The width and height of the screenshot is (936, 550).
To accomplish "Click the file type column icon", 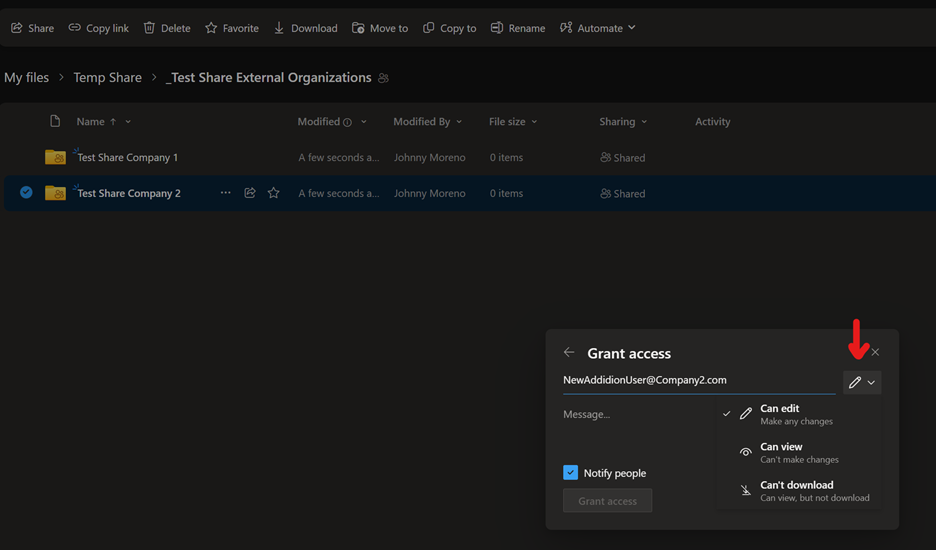I will click(x=55, y=121).
